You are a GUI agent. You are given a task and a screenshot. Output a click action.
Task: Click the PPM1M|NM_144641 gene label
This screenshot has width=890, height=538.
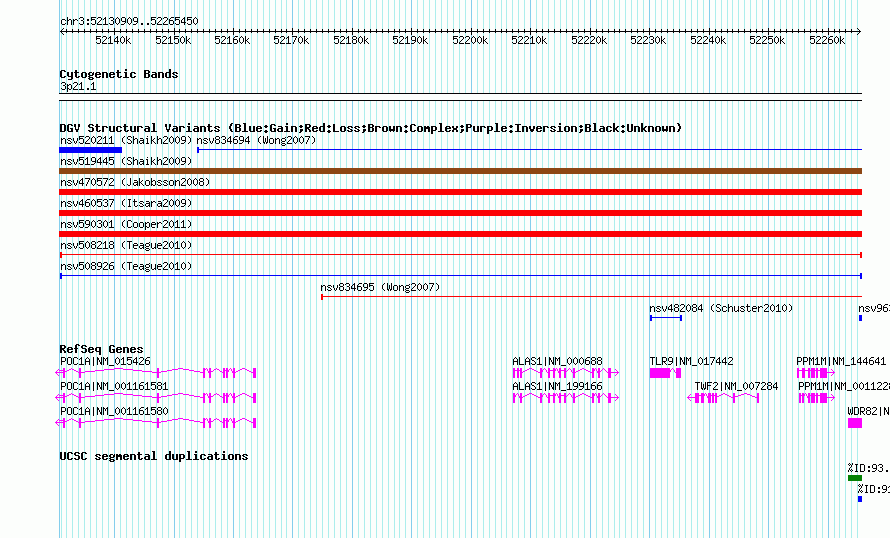coord(841,362)
